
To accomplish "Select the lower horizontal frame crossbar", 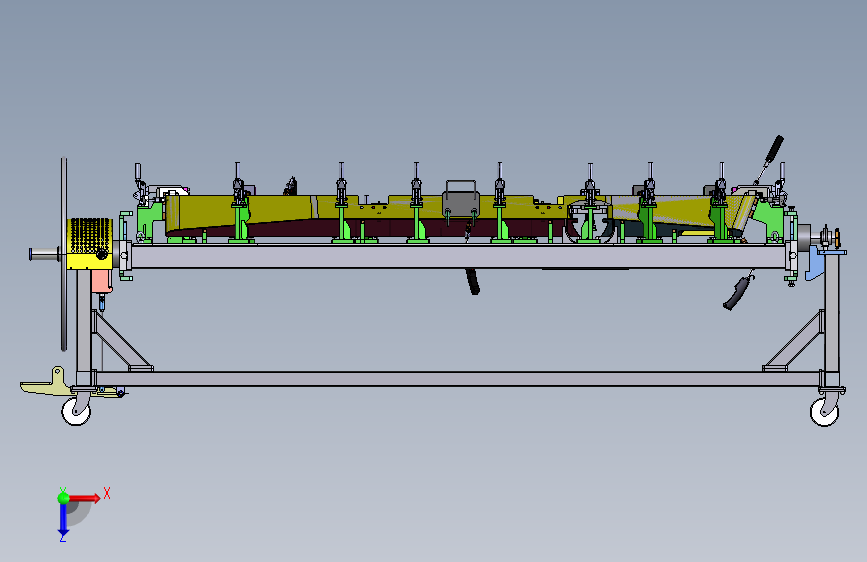I will (458, 379).
